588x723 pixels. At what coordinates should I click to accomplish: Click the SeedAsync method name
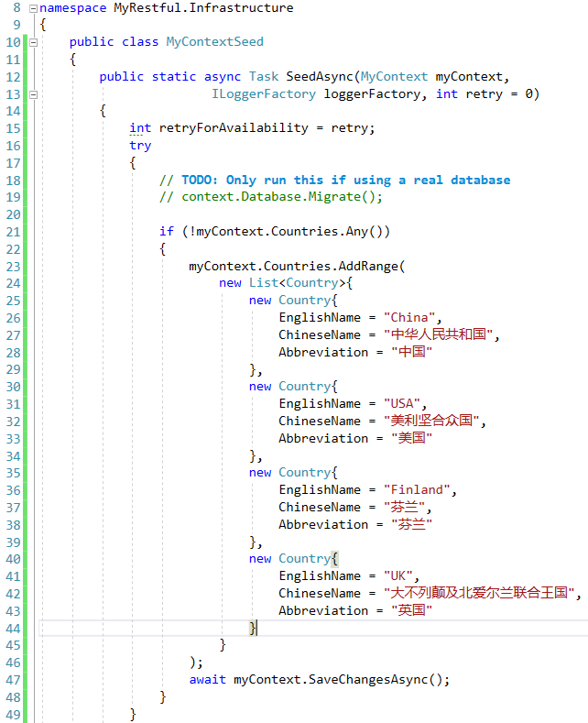click(320, 77)
